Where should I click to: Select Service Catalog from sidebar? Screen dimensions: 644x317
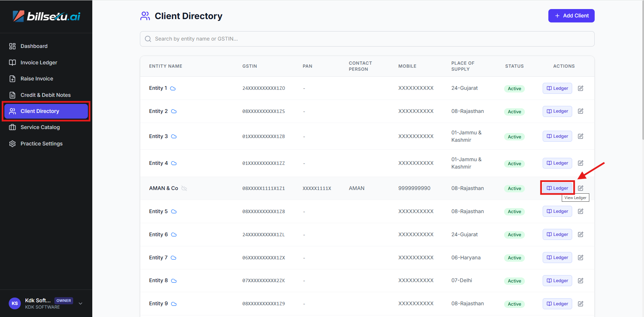coord(40,127)
